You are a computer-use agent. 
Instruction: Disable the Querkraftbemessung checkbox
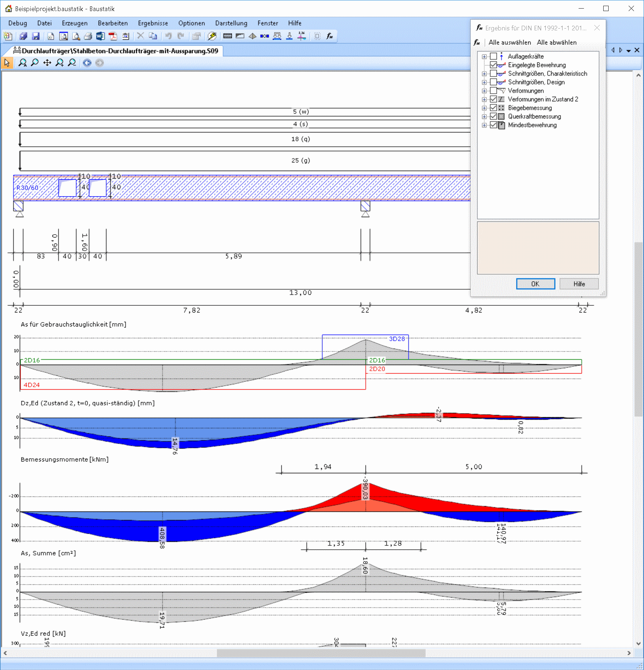pyautogui.click(x=494, y=116)
